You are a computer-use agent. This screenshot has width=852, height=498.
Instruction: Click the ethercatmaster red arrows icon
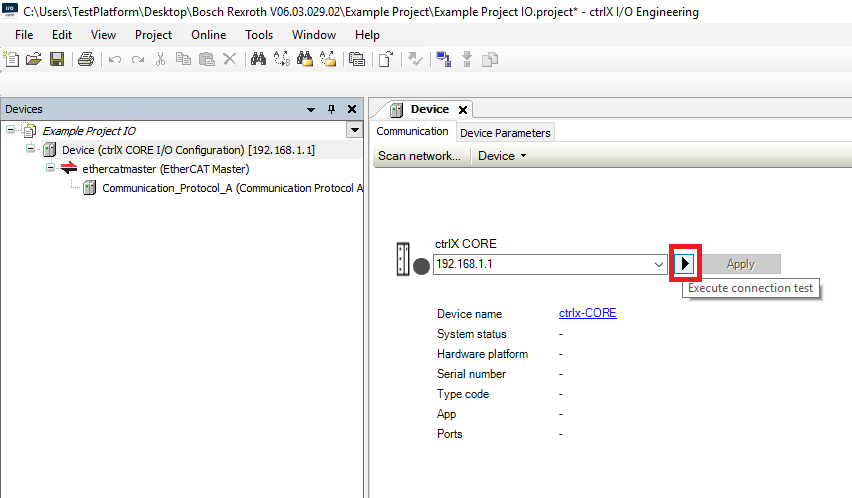[x=69, y=169]
